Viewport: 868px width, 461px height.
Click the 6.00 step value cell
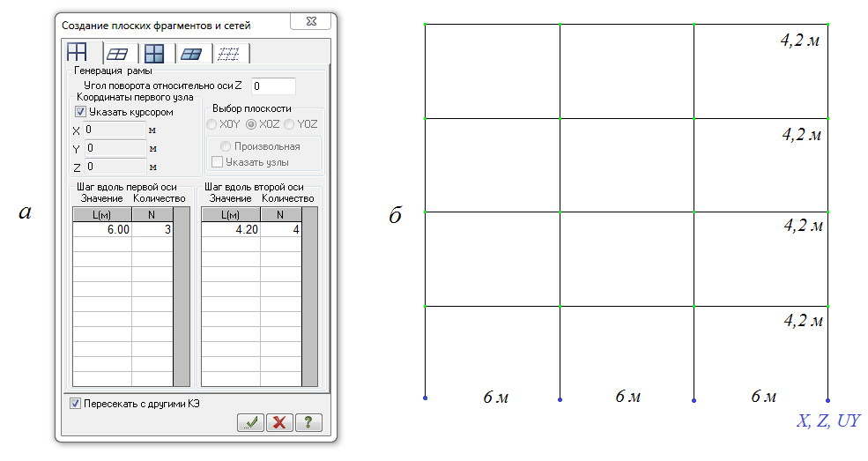[102, 229]
